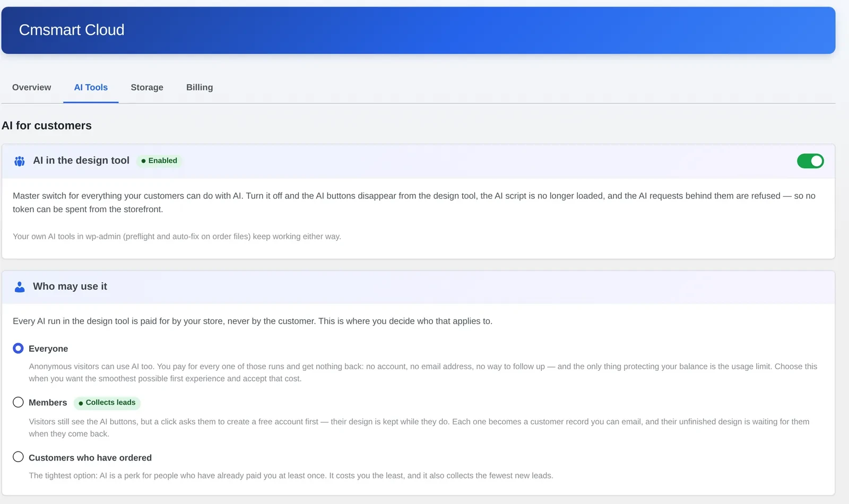This screenshot has height=504, width=849.
Task: Click the Members option label
Action: [48, 403]
